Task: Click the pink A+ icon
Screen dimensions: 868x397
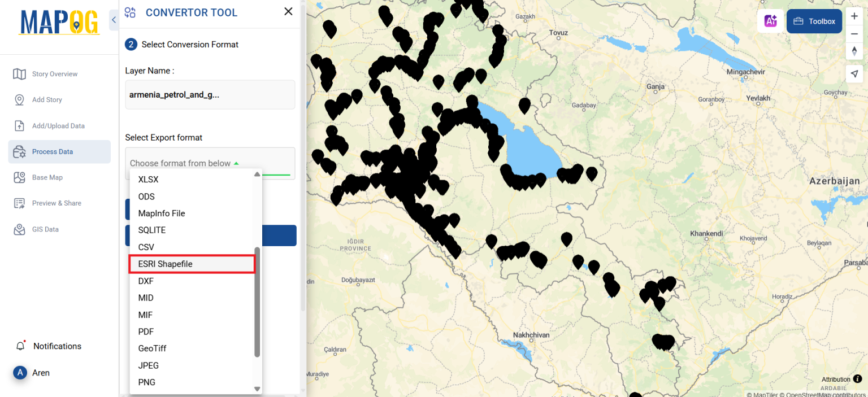Action: tap(770, 20)
